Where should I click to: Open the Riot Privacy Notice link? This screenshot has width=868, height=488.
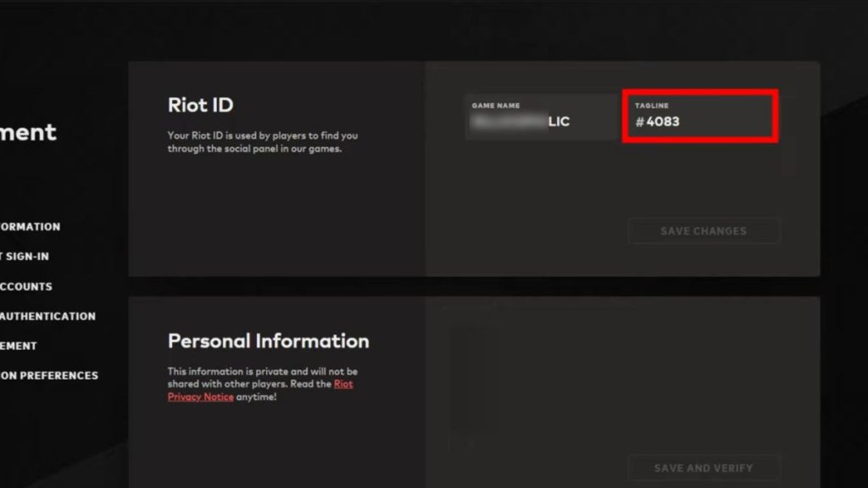260,391
